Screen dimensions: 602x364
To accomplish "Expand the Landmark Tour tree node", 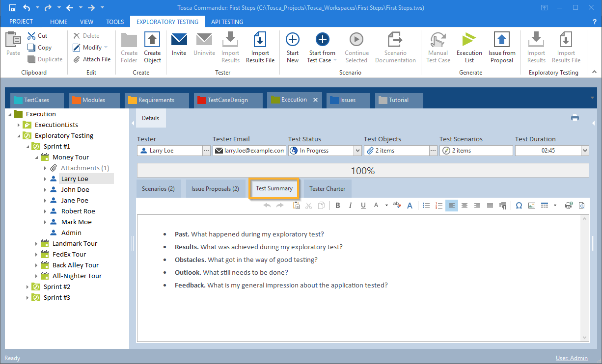I will 36,244.
